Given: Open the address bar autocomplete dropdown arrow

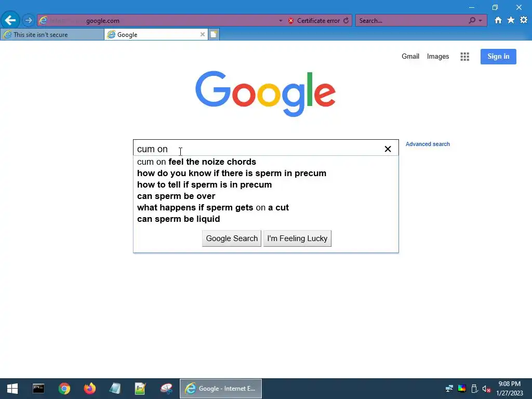Looking at the screenshot, I should pyautogui.click(x=281, y=21).
